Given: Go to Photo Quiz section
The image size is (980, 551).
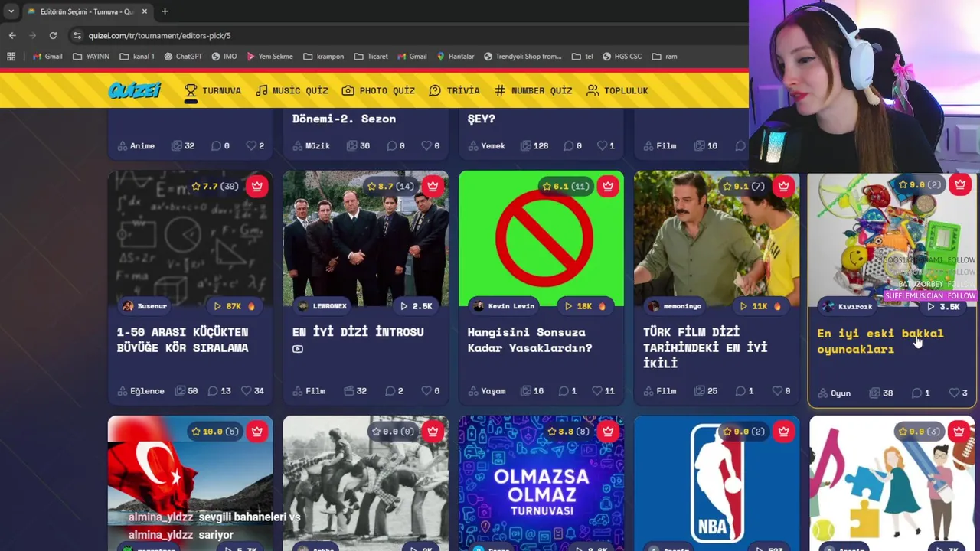Looking at the screenshot, I should (378, 90).
